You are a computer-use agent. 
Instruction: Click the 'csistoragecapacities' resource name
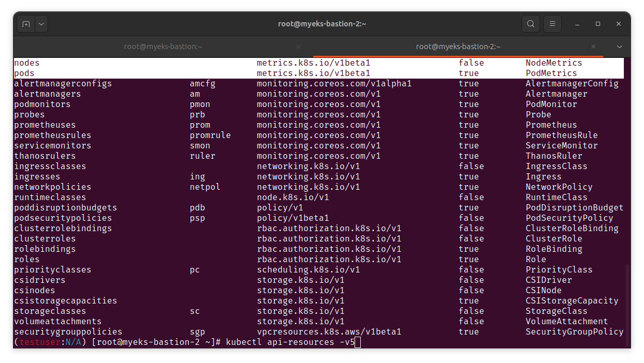point(66,300)
